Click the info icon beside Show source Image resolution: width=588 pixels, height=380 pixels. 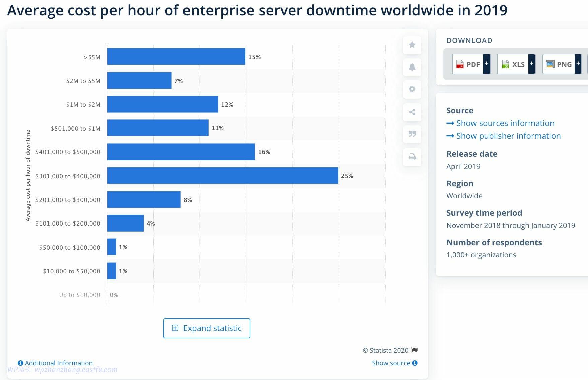point(415,363)
